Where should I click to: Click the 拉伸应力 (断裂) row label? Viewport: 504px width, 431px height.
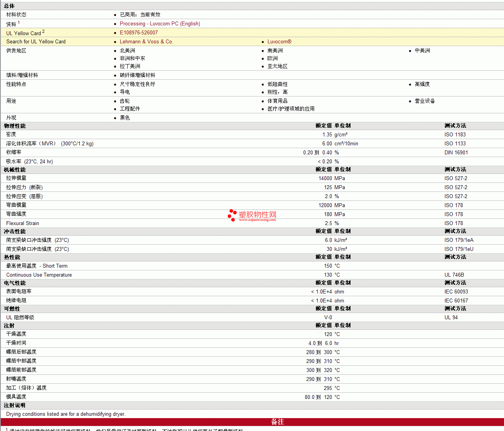click(x=24, y=187)
